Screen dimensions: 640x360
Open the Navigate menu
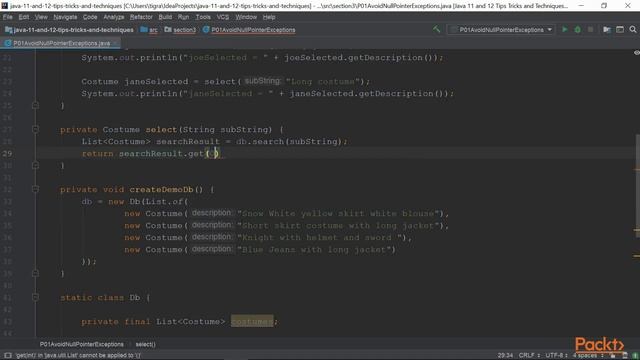65,17
